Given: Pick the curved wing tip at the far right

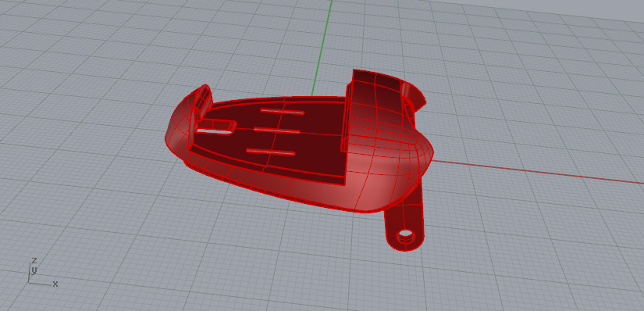Looking at the screenshot, I should (415, 96).
